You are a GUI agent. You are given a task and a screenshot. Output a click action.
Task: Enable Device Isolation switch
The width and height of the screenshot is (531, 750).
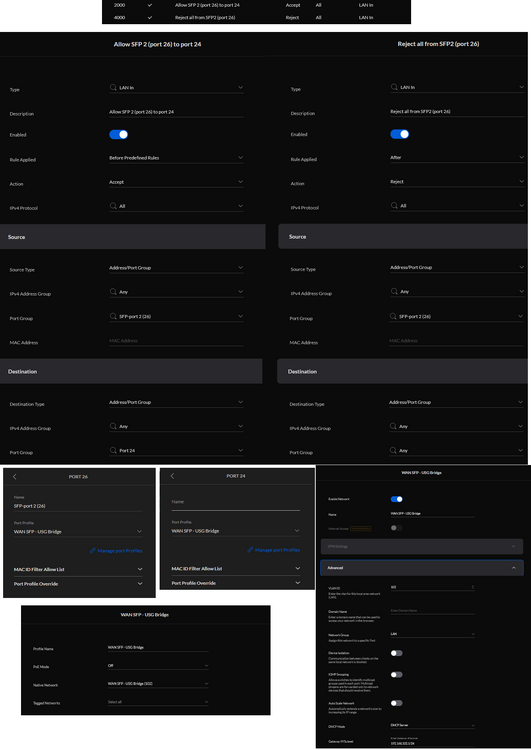coord(397,653)
